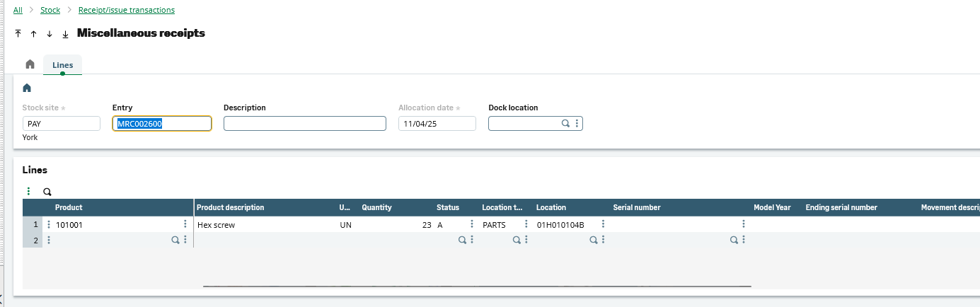Open the Receipt/issue transactions breadcrumb link

click(x=126, y=10)
